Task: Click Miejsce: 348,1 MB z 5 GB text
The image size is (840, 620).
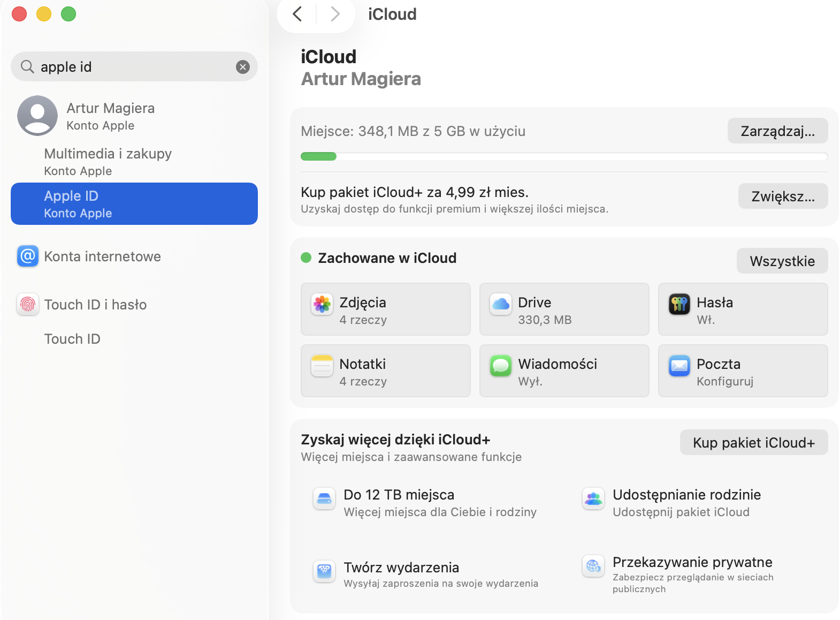Action: click(413, 131)
